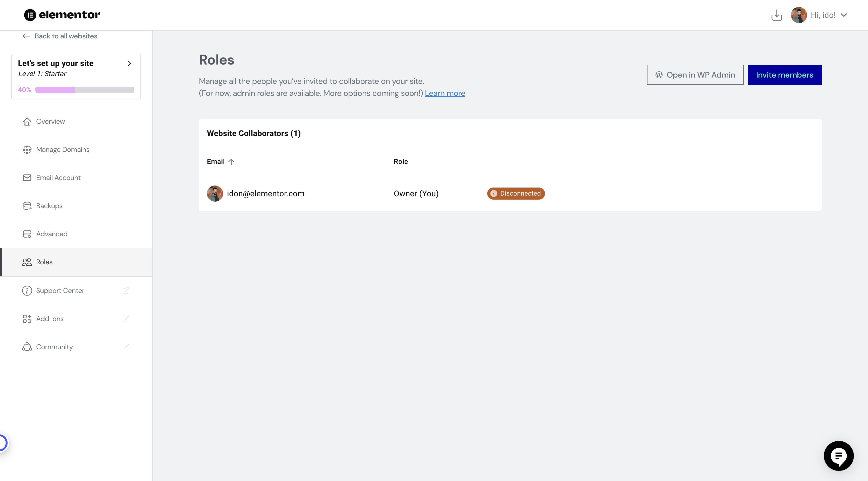Open the Overview section
Screen dimensions: 868x481
(x=76, y=121)
